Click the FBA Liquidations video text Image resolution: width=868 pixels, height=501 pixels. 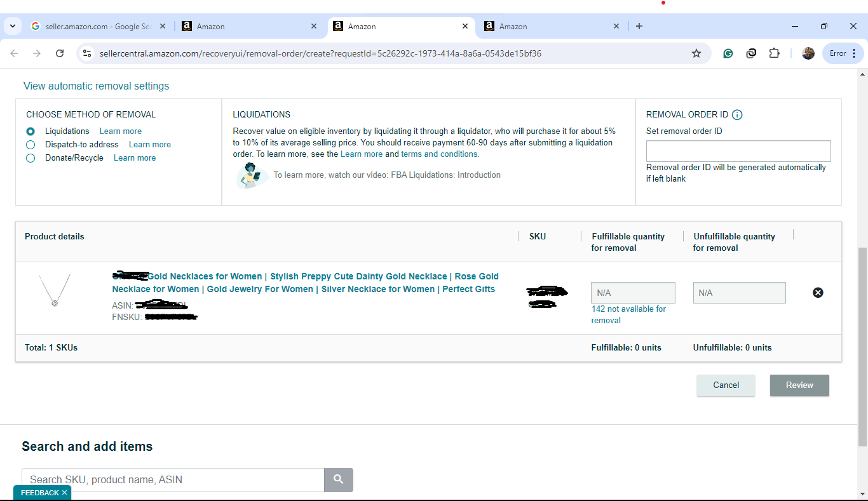(387, 175)
